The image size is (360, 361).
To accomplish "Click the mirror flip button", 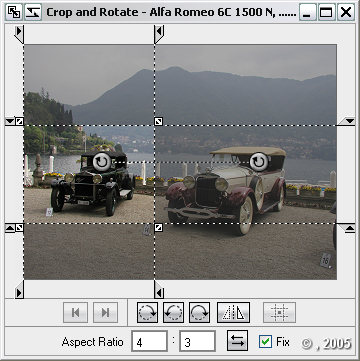I will pos(233,313).
